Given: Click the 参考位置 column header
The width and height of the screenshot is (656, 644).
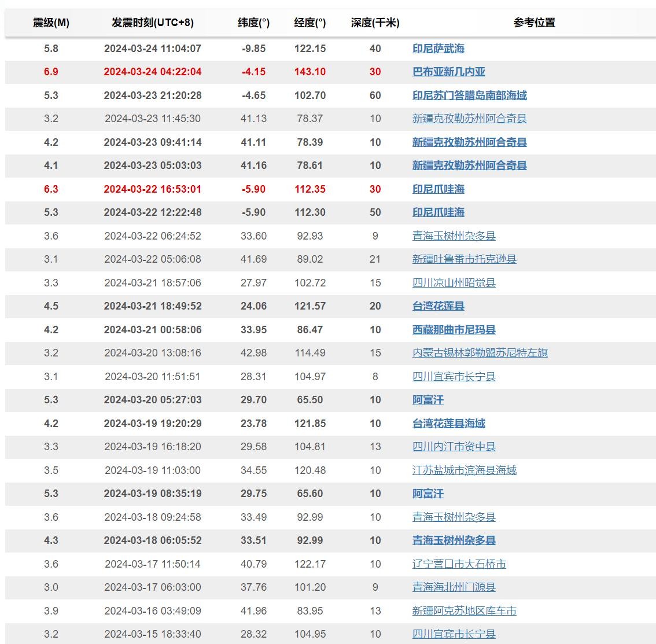Looking at the screenshot, I should (534, 23).
